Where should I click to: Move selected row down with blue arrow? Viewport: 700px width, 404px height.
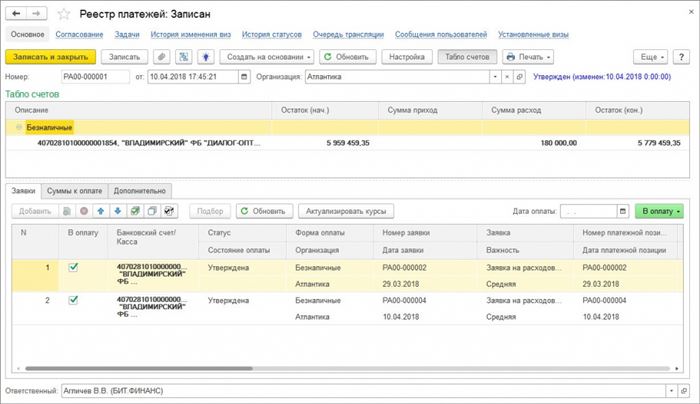118,211
